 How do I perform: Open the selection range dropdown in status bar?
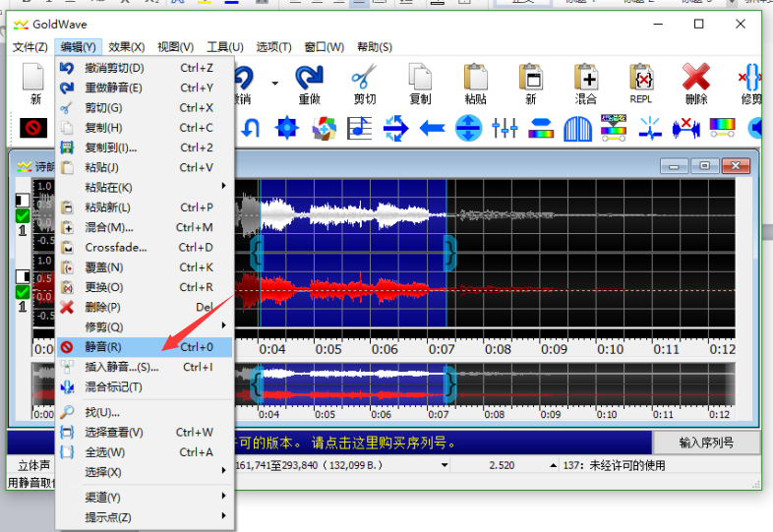pyautogui.click(x=445, y=465)
